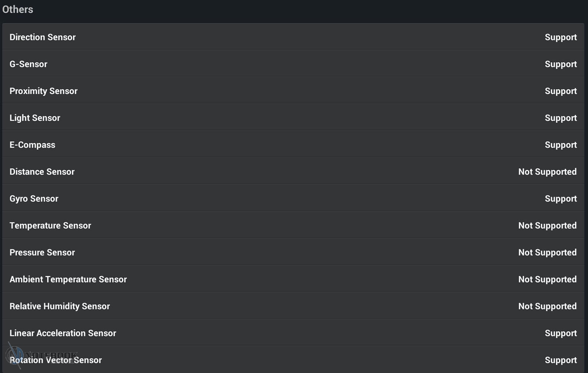
Task: Select the Gyro Sensor row
Action: [34, 199]
